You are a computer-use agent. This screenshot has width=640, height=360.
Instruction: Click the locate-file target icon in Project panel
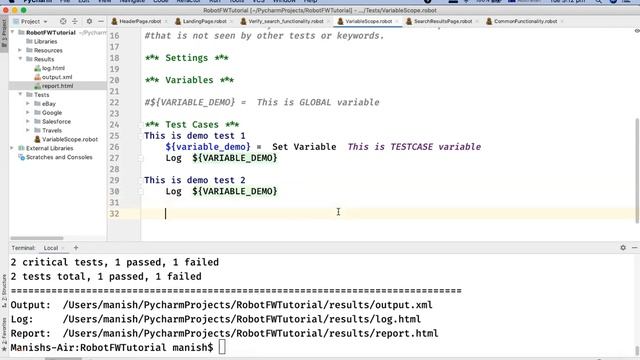(x=63, y=21)
